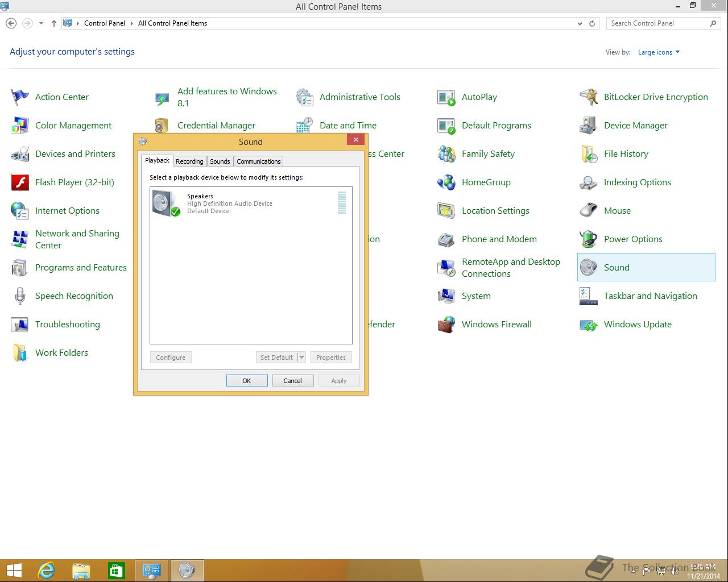Open File Explorer from the taskbar
This screenshot has height=582, width=728.
point(81,570)
